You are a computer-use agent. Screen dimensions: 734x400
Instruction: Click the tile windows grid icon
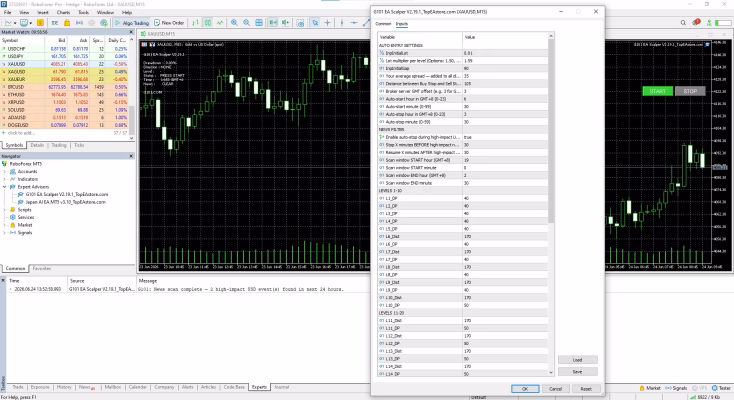pos(259,22)
